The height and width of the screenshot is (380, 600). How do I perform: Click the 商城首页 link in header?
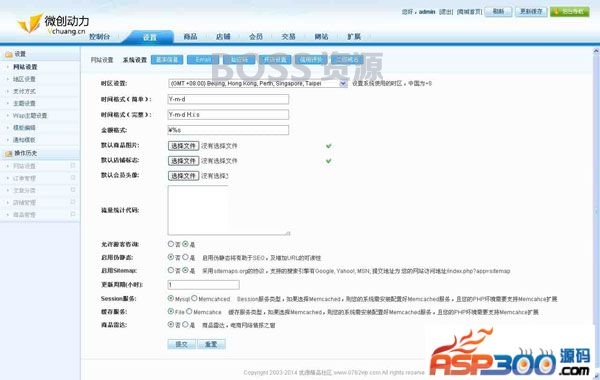469,12
